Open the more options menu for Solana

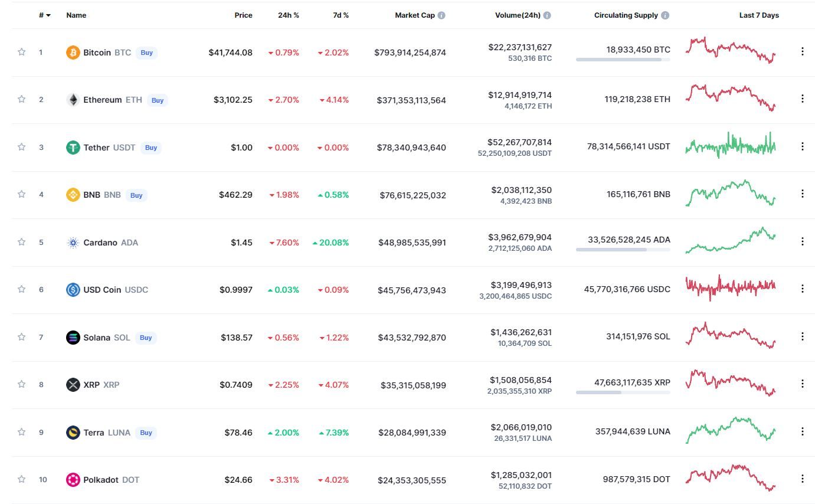click(x=802, y=336)
